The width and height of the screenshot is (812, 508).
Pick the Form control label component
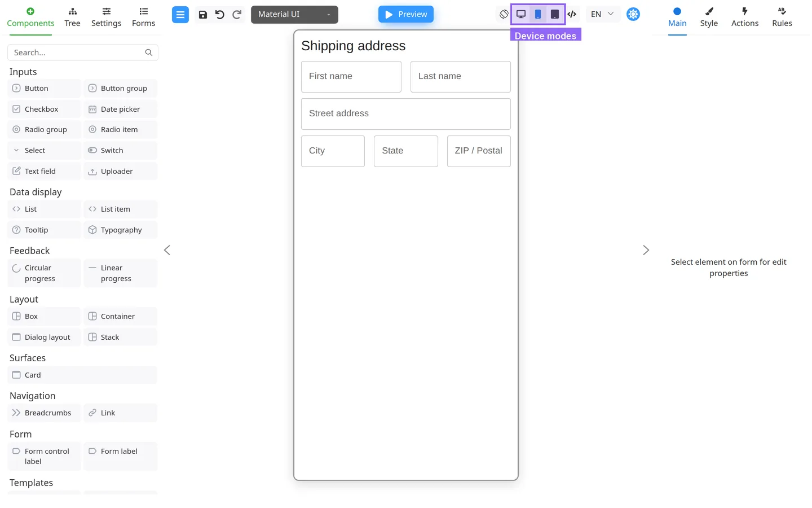45,457
